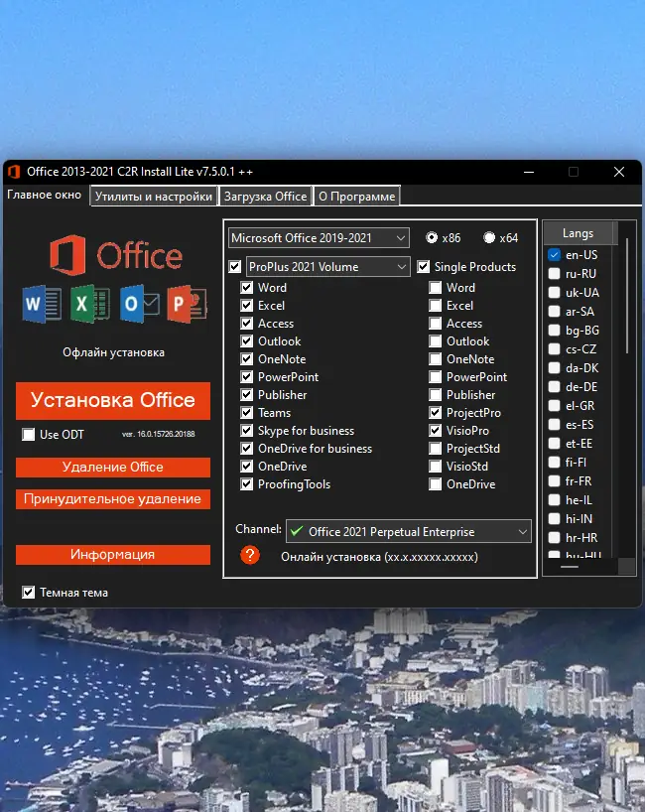Screen dimensions: 645x812
Task: Uncheck OneDrive in the ProPlus list
Action: point(247,467)
